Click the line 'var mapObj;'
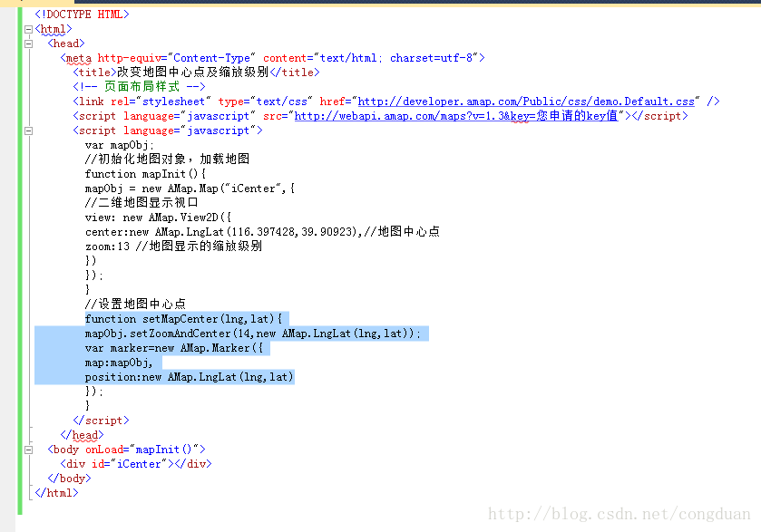This screenshot has height=532, width=761. [x=120, y=145]
